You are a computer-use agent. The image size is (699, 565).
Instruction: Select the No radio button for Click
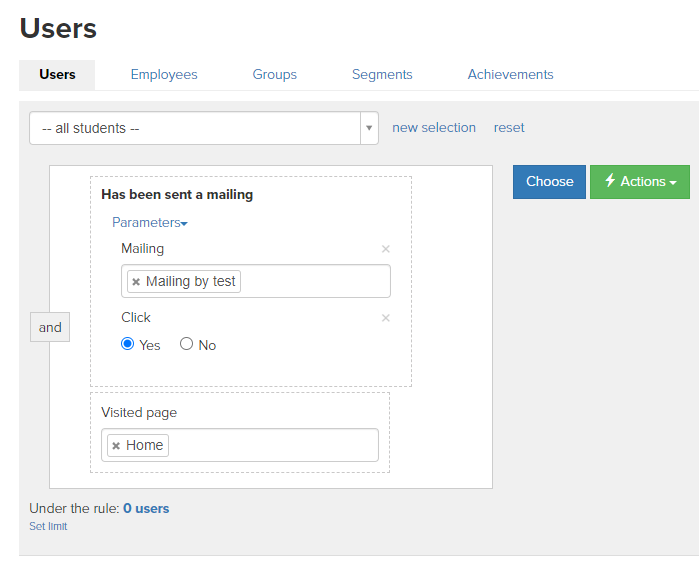click(186, 344)
